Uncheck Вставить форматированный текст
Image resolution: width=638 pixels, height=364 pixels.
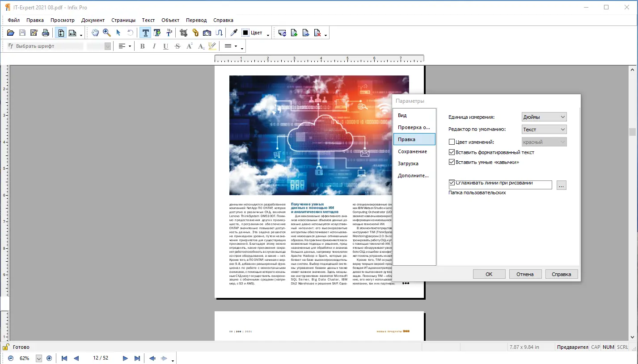click(x=452, y=152)
